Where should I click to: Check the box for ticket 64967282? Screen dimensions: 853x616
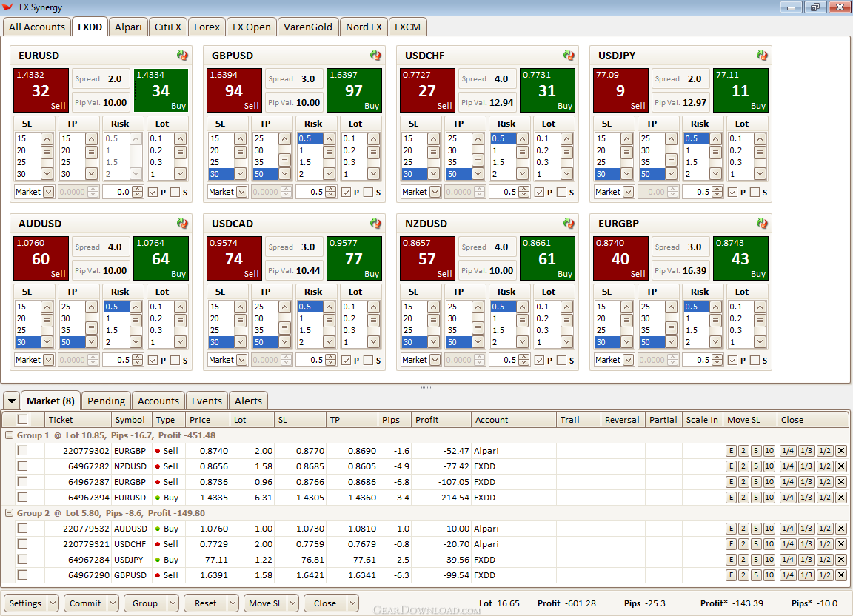22,466
